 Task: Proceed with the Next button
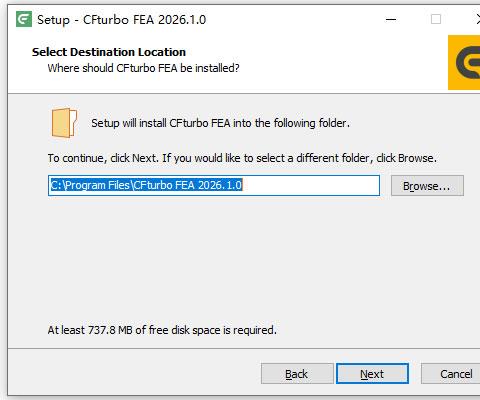[372, 374]
